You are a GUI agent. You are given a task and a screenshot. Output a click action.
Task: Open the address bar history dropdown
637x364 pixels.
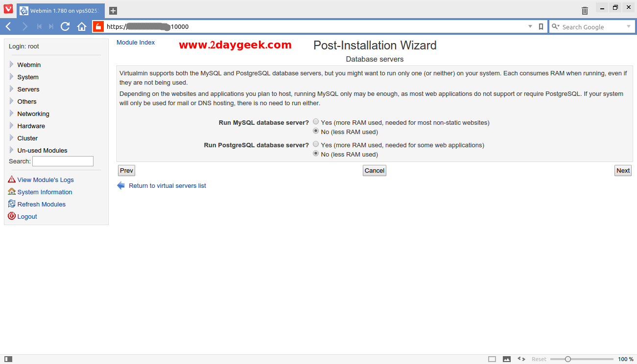(x=530, y=27)
